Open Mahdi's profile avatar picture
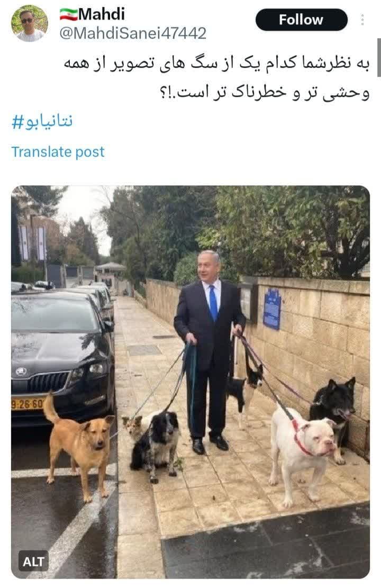The image size is (381, 588). pos(30,23)
